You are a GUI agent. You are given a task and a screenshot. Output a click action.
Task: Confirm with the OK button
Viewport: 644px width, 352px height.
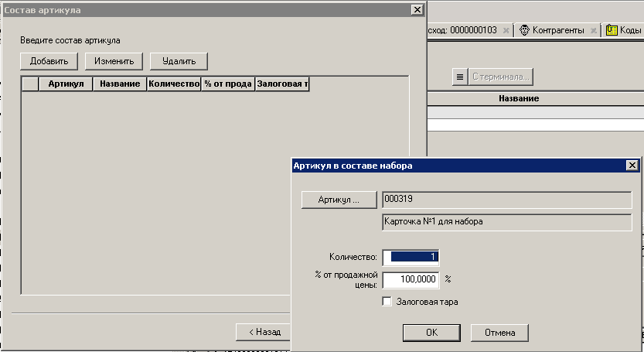tap(431, 333)
